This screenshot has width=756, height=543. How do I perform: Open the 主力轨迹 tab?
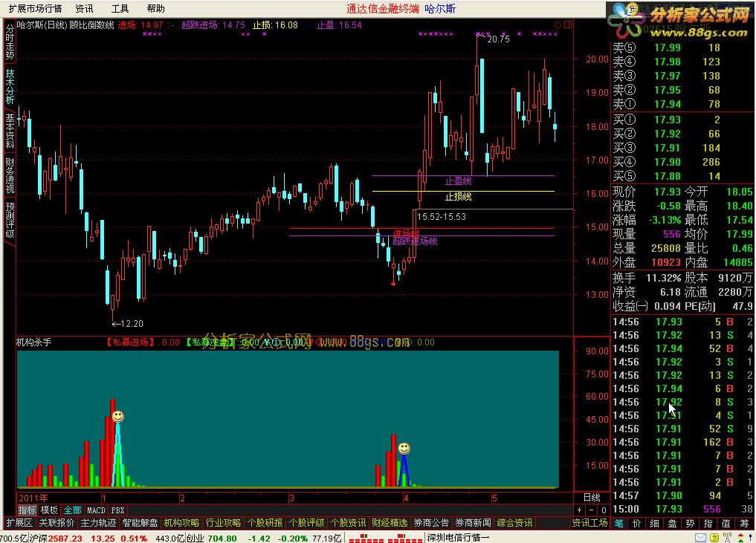point(98,523)
